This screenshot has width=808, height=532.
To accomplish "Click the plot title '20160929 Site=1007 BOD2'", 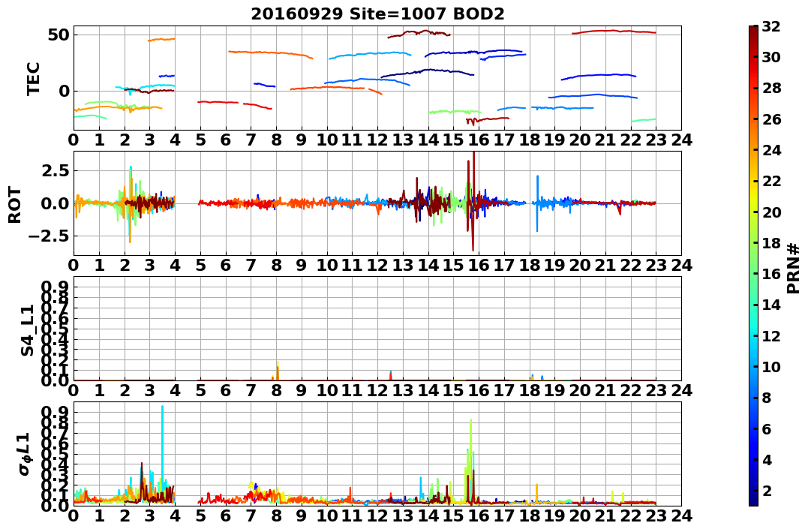I will coord(377,14).
